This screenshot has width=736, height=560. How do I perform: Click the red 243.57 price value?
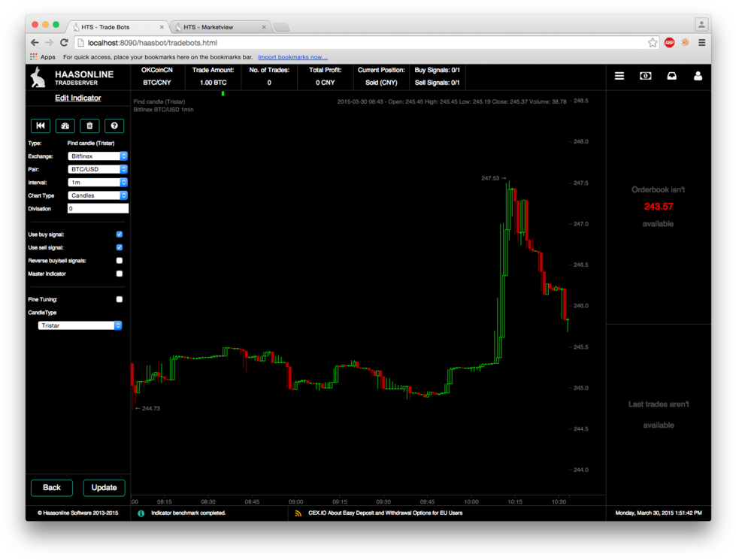659,207
